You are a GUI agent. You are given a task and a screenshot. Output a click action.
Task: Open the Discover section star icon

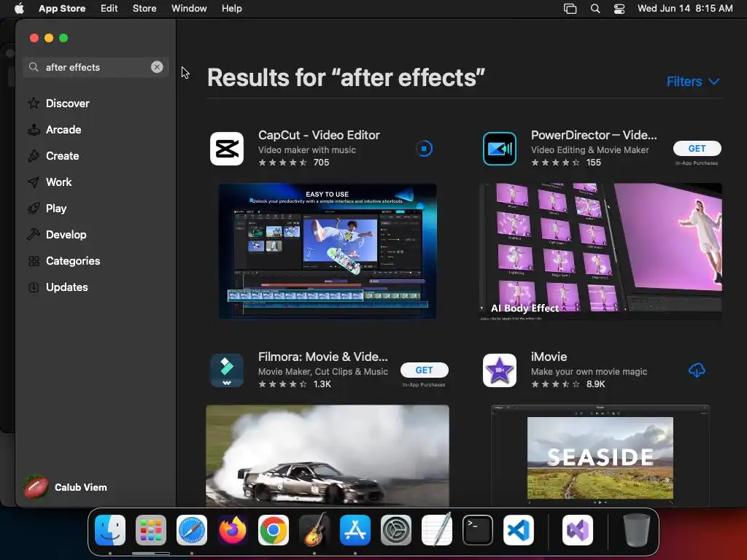34,104
